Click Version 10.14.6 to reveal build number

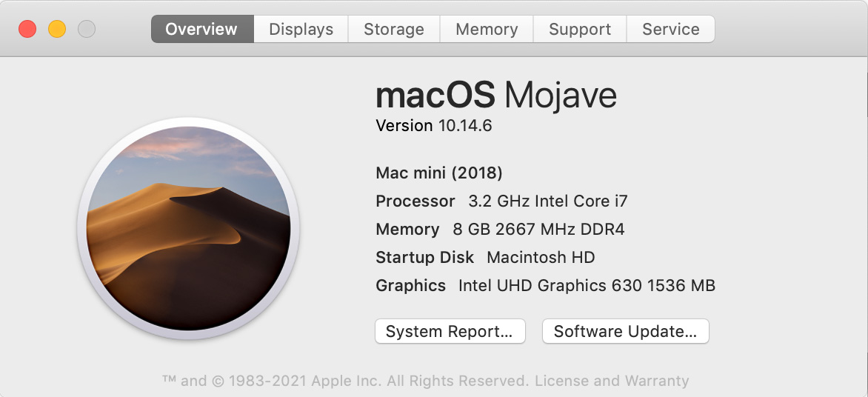click(433, 126)
